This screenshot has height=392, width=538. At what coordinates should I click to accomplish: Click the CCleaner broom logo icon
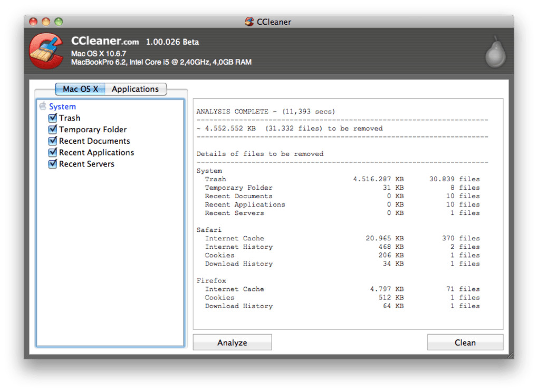[46, 51]
